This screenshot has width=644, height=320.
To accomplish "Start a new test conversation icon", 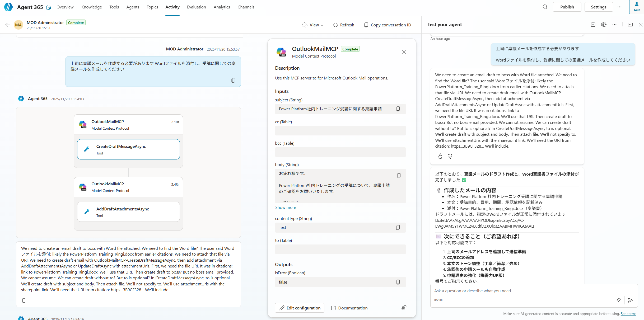I will point(593,25).
